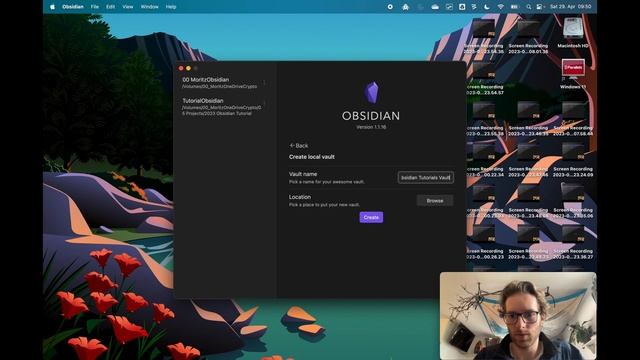Viewport: 640px width, 360px height.
Task: Open more options for TutorialObsidian vault
Action: 264,104
